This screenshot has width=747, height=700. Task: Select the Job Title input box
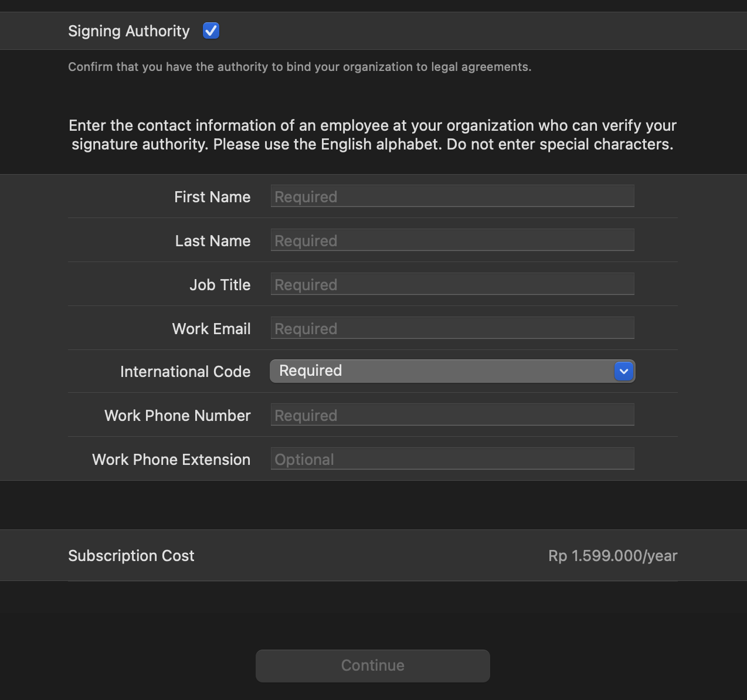click(452, 284)
